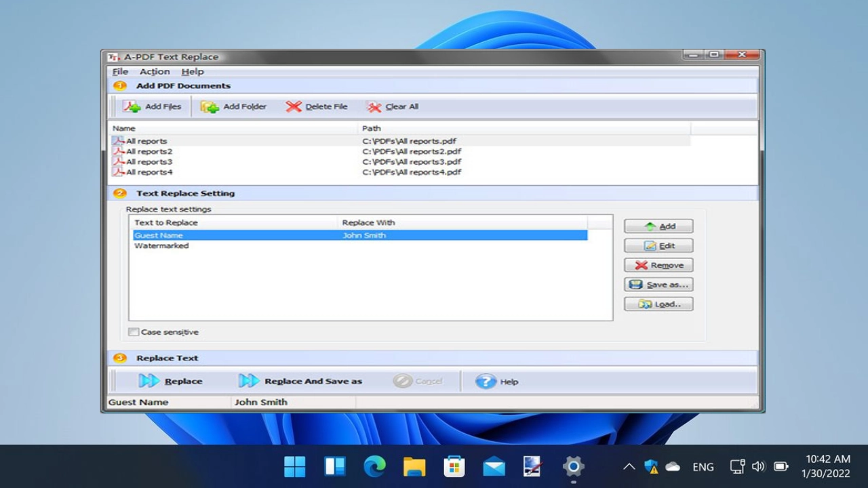Click the step 2 Text Replace Setting icon
This screenshot has height=488, width=868.
(120, 193)
